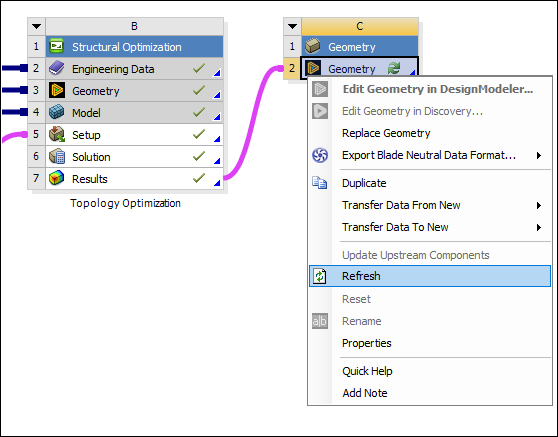Image resolution: width=558 pixels, height=437 pixels.
Task: Click the blue corner triangle on Results cell
Action: (x=217, y=183)
